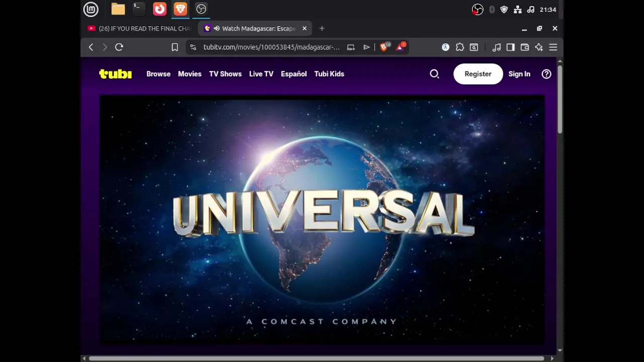The width and height of the screenshot is (644, 362).
Task: Open the shield security tray icon
Action: (504, 10)
